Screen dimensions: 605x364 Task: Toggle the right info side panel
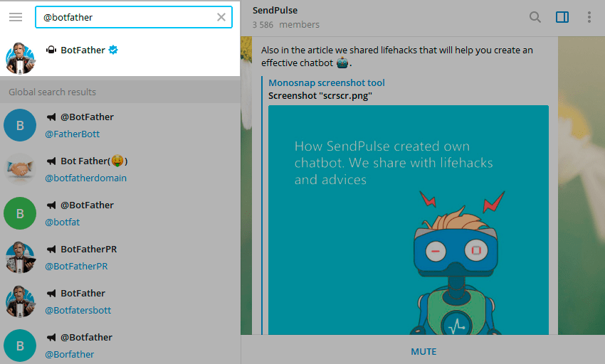point(562,17)
